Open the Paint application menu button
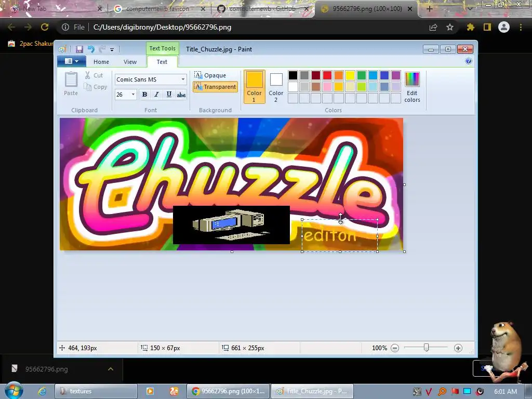The height and width of the screenshot is (399, 532). (x=72, y=61)
